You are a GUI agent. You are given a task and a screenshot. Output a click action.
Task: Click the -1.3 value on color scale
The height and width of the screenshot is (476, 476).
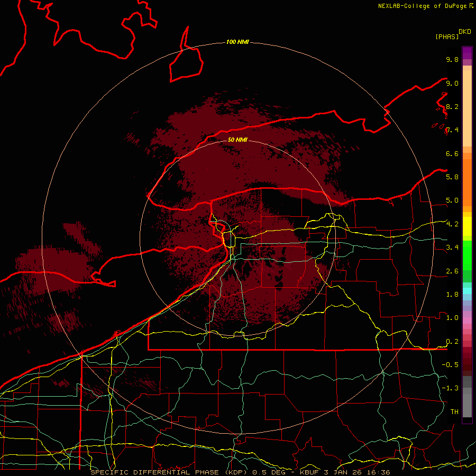pyautogui.click(x=450, y=388)
